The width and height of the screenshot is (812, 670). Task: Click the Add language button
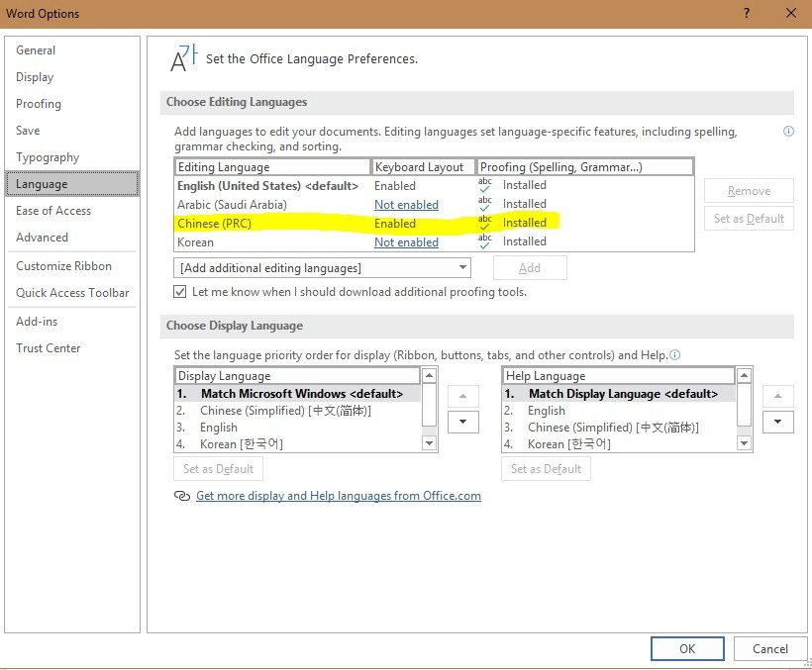point(530,268)
